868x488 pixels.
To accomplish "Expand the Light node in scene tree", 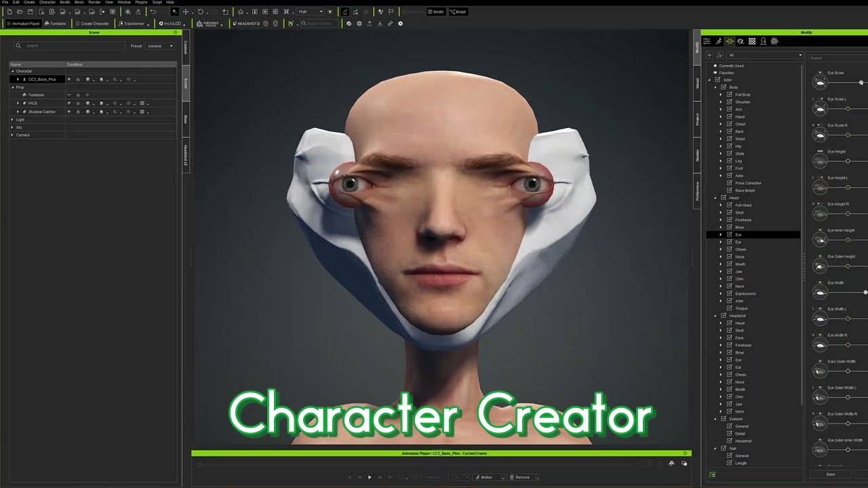I will (12, 119).
